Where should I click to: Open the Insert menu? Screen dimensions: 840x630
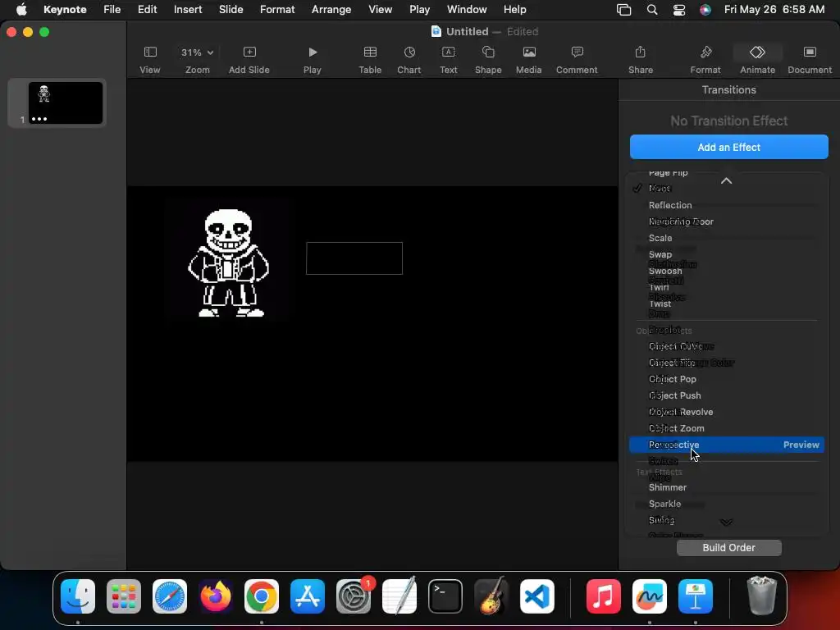(x=188, y=10)
